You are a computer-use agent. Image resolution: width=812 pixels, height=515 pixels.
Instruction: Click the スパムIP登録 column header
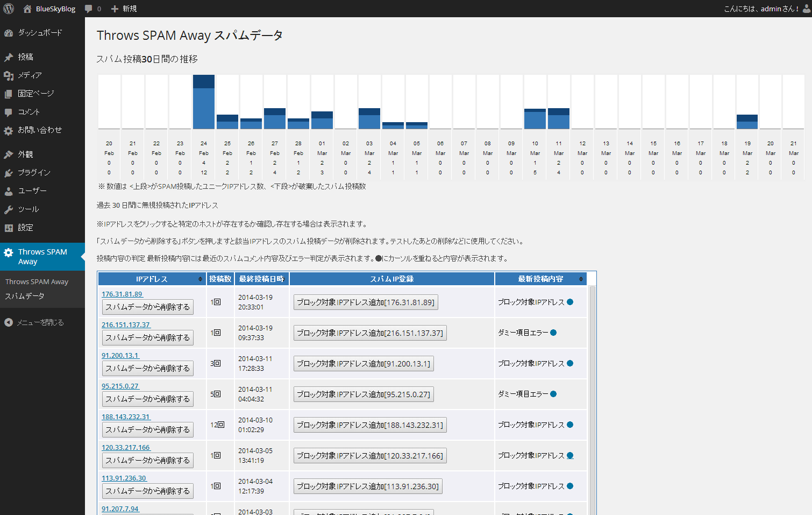click(391, 279)
